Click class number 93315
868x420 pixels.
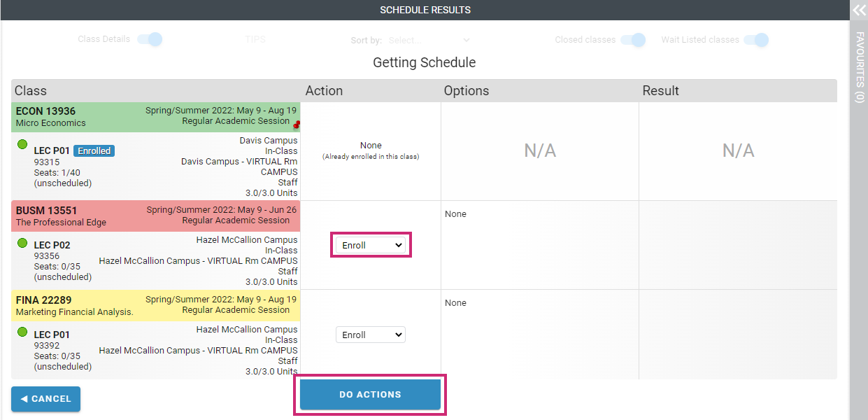(46, 162)
